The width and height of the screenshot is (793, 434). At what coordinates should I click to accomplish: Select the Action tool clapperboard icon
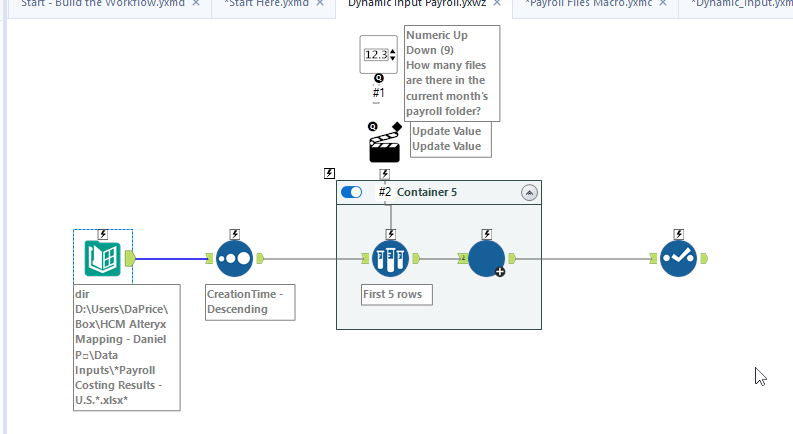click(x=385, y=145)
